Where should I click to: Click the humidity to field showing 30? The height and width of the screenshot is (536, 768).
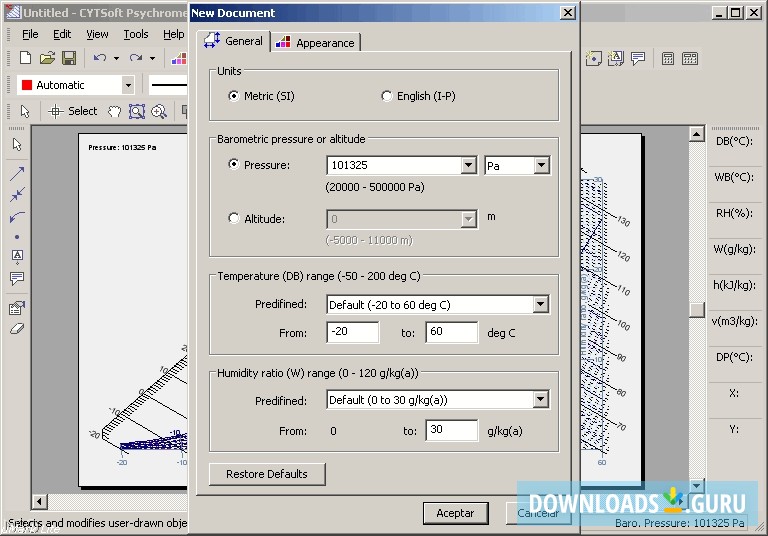click(x=452, y=430)
